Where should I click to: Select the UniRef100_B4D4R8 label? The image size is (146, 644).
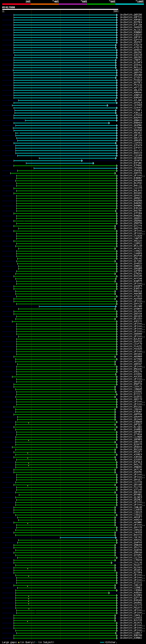pos(131,180)
